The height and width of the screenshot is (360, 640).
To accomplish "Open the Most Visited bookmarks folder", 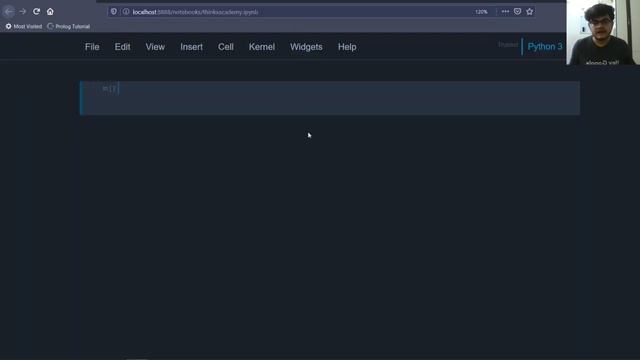I will tap(24, 26).
